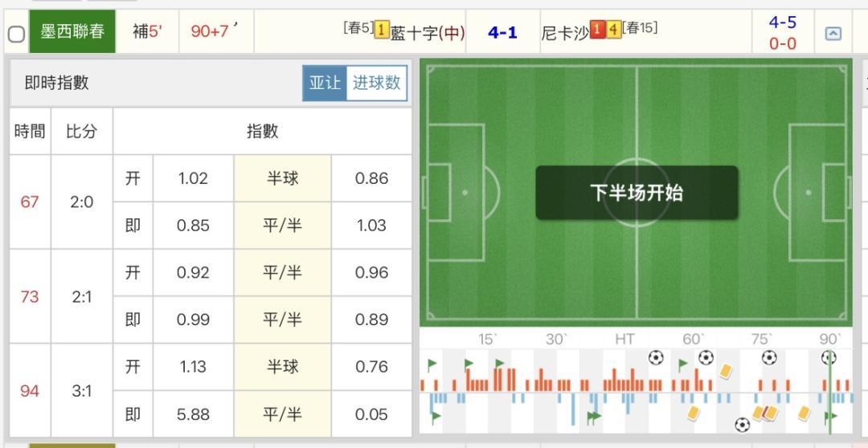Click the red card badge beside 尼卡沙
Image resolution: width=868 pixels, height=448 pixels.
[x=597, y=31]
